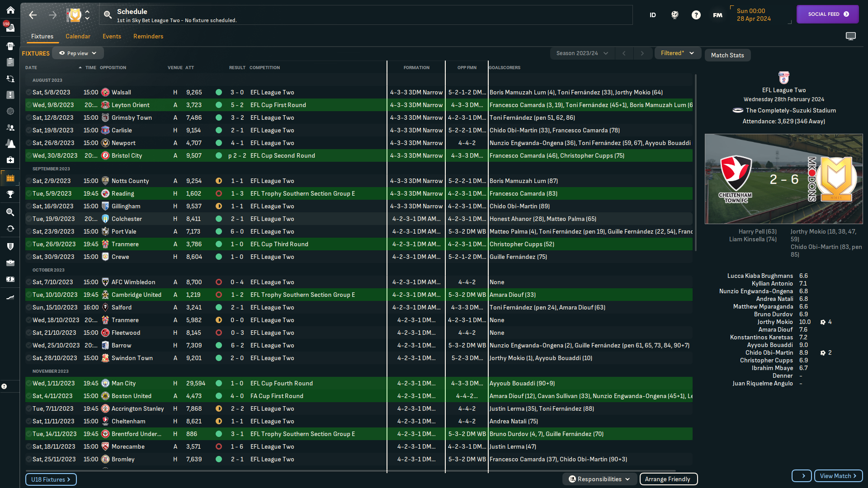868x488 pixels.
Task: Open the staff people icon in sidebar
Action: 10,127
